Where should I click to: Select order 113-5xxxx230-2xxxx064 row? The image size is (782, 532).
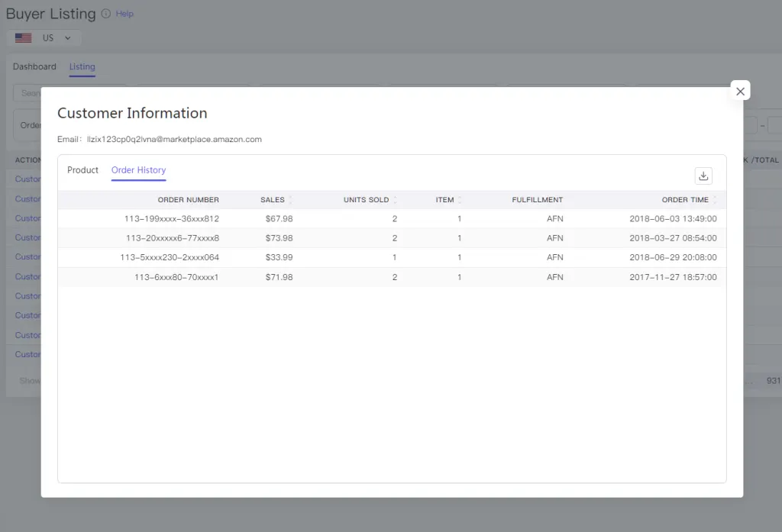170,257
